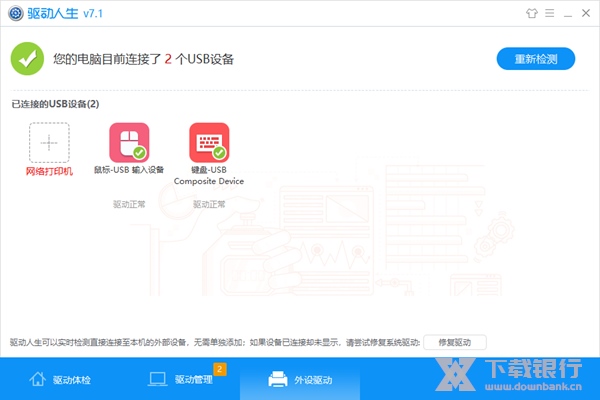600x400 pixels.
Task: Click the monitor icon on 驱动管理
Action: pyautogui.click(x=157, y=379)
